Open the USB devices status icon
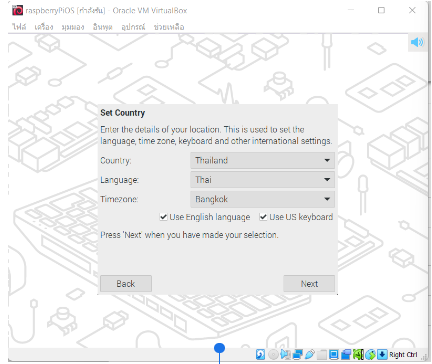This screenshot has height=364, width=432. pos(310,354)
